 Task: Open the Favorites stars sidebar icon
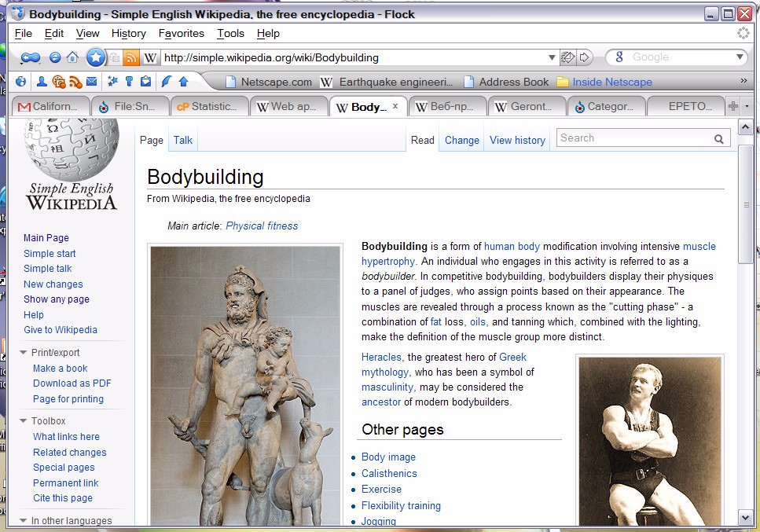[113, 82]
